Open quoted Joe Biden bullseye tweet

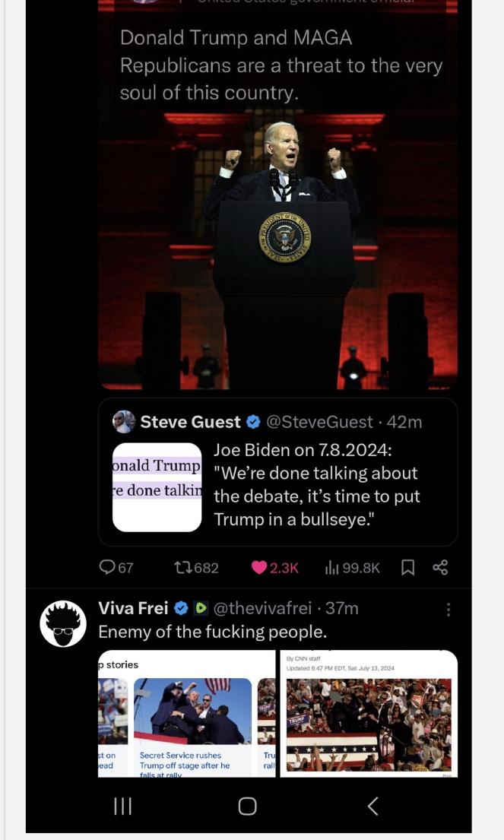coord(315,487)
